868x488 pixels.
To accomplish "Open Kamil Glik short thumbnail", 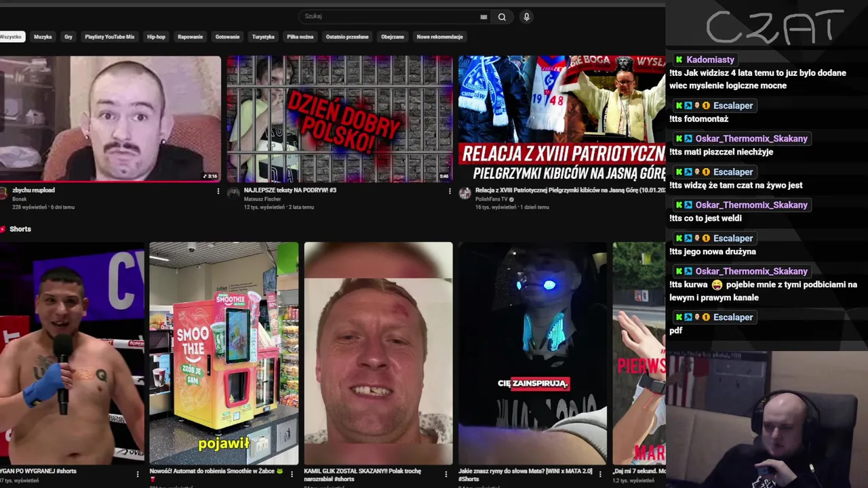I will 378,353.
